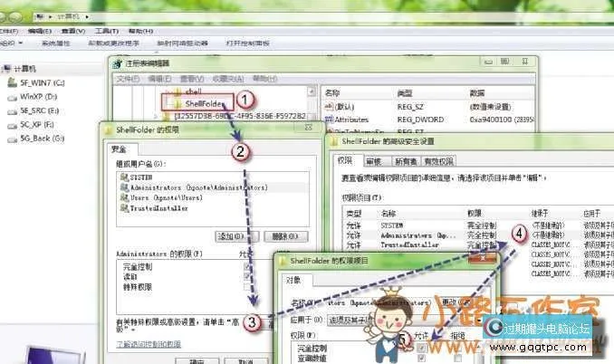614x364 pixels.
Task: Select Administrators group icon in permissions list
Action: tap(125, 187)
